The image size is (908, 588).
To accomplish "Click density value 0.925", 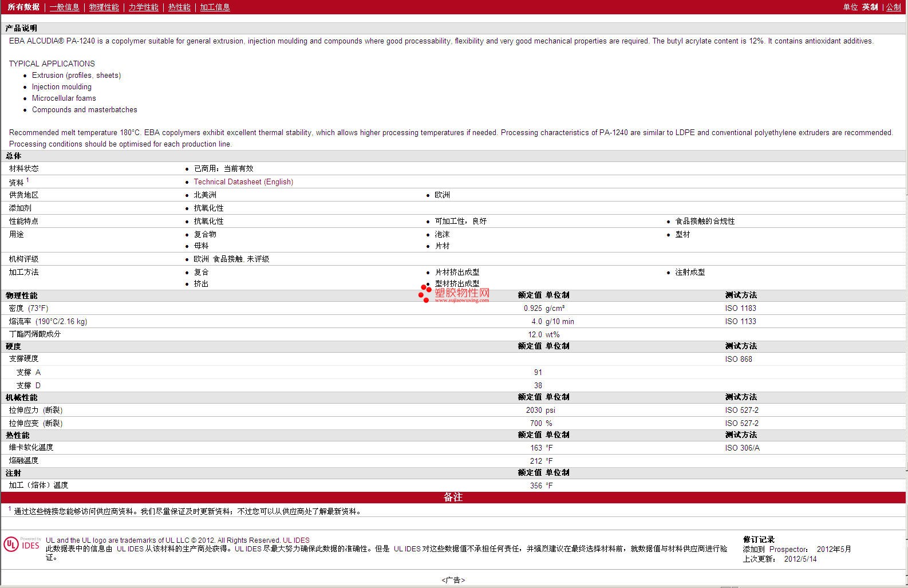I will (x=532, y=308).
